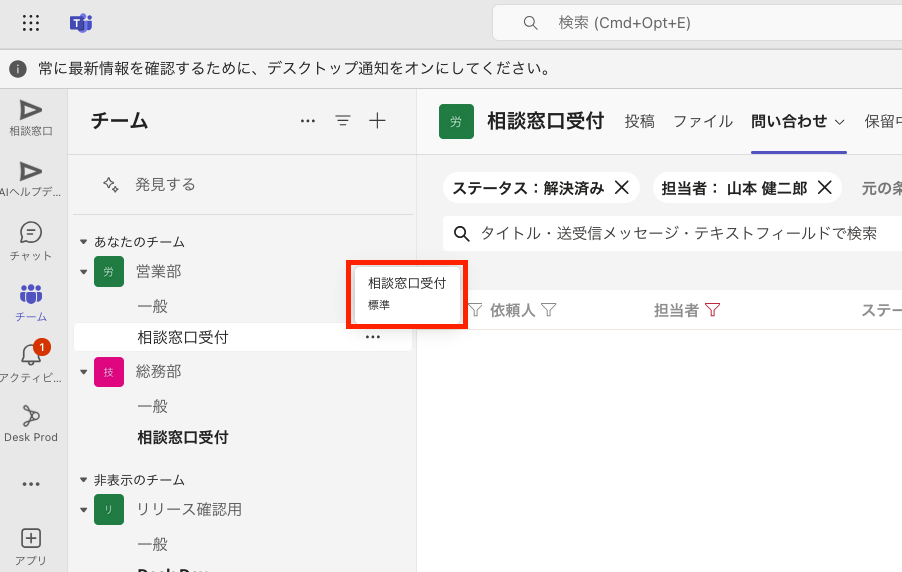The image size is (902, 572).
Task: Click the 担当者： 山本 健二郎 filter label
Action: tap(734, 188)
